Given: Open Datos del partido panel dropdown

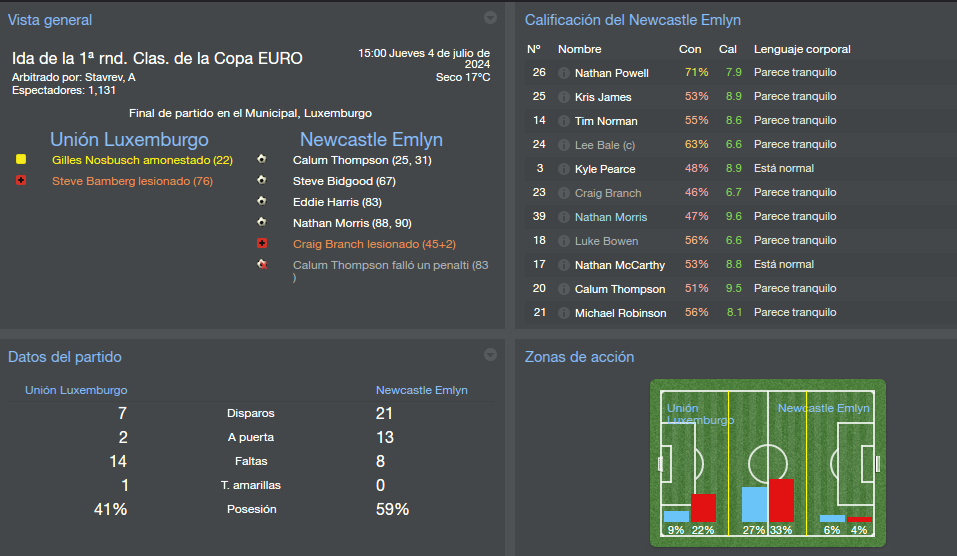Looking at the screenshot, I should point(490,355).
